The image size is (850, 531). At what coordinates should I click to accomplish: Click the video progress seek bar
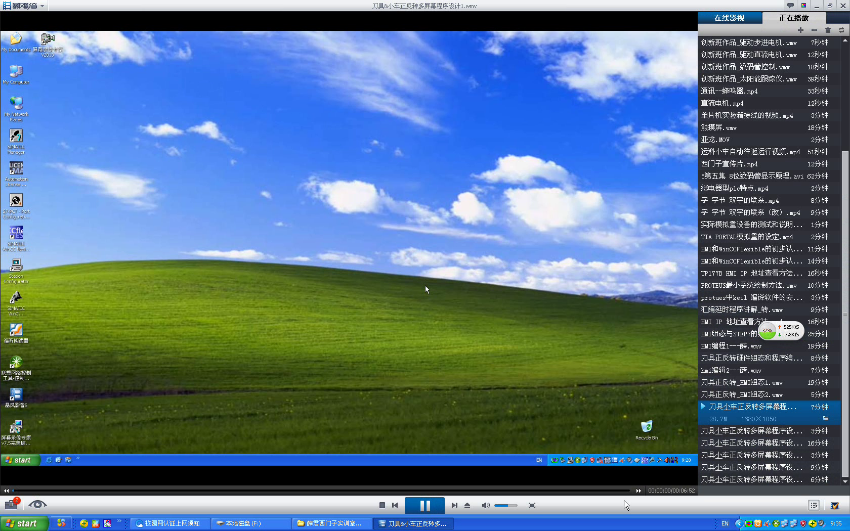pos(323,490)
